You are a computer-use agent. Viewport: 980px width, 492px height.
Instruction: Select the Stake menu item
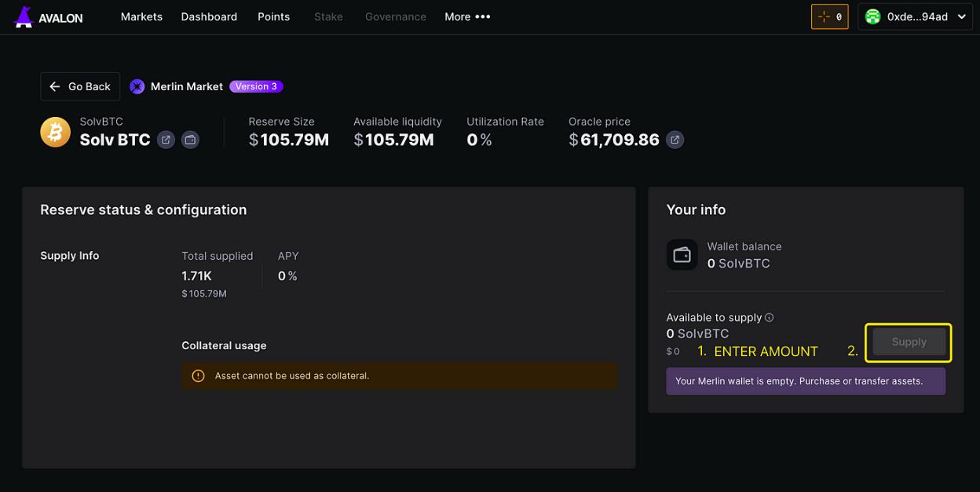pyautogui.click(x=328, y=16)
